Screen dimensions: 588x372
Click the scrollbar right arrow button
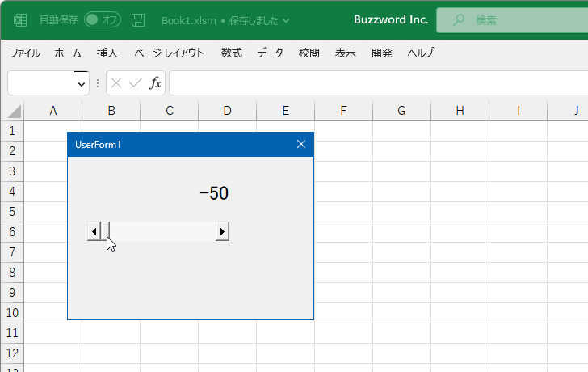point(222,231)
